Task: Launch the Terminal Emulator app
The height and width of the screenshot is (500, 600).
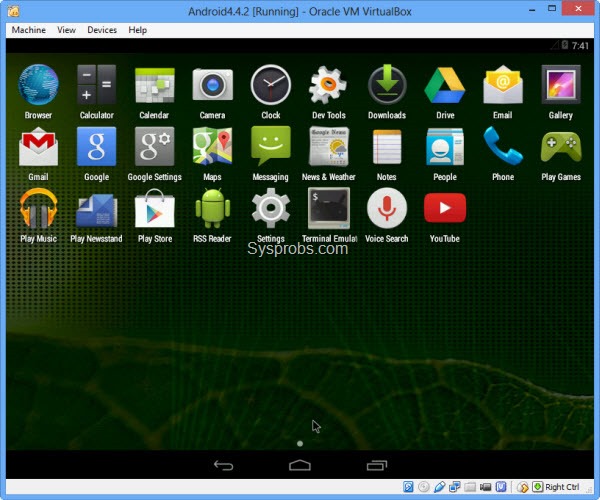Action: click(x=328, y=209)
